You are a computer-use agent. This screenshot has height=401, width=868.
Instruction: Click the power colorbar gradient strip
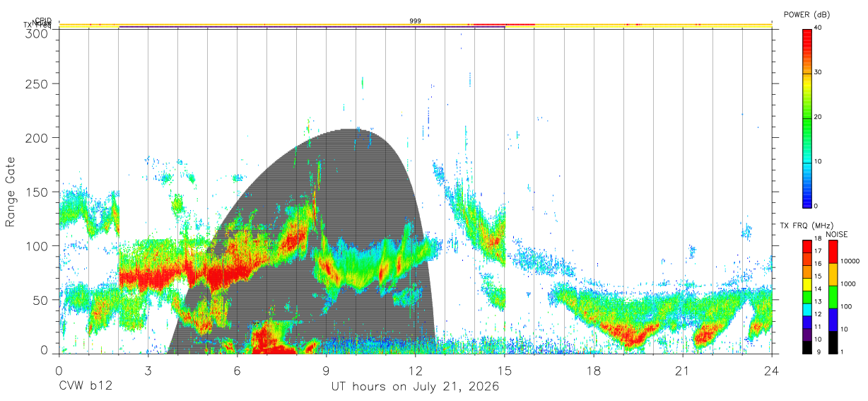tap(807, 117)
